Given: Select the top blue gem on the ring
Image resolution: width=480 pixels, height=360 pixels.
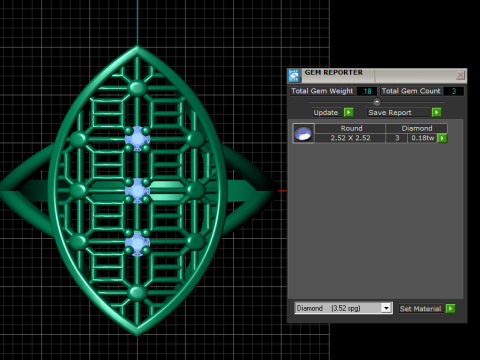Looking at the screenshot, I should pos(137,139).
